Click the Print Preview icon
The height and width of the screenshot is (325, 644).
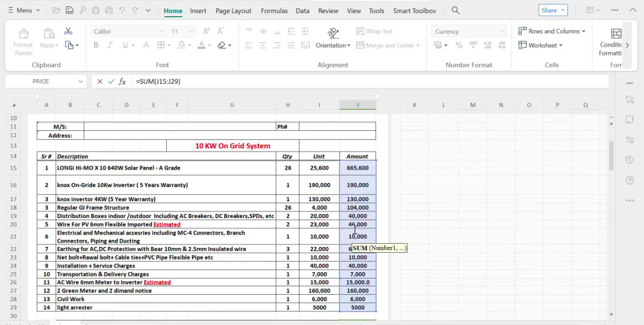point(109,10)
